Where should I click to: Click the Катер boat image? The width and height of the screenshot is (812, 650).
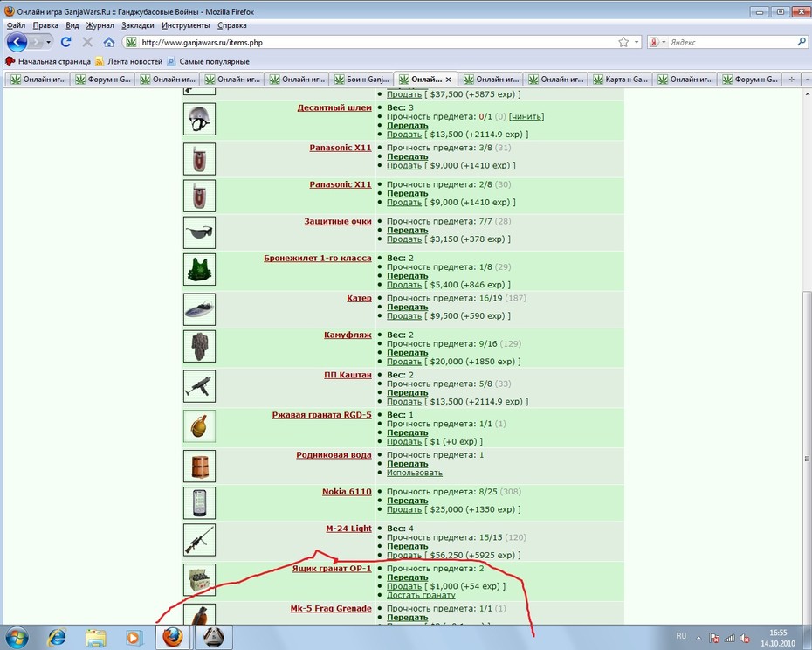pos(199,309)
